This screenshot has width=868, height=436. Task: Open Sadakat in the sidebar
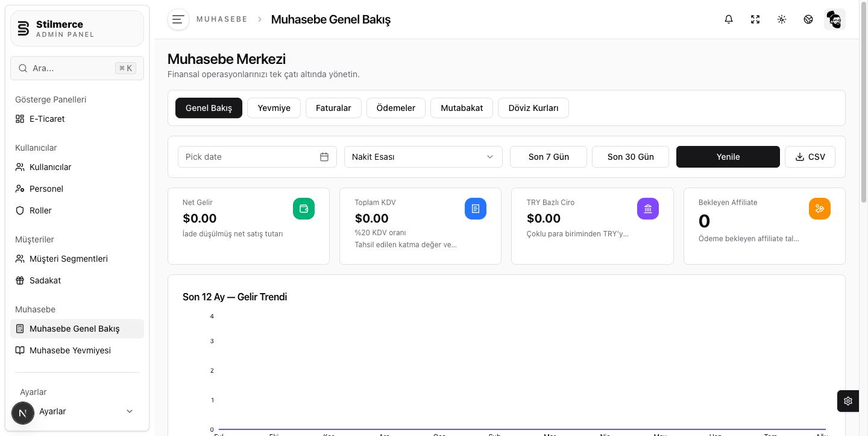pyautogui.click(x=77, y=280)
